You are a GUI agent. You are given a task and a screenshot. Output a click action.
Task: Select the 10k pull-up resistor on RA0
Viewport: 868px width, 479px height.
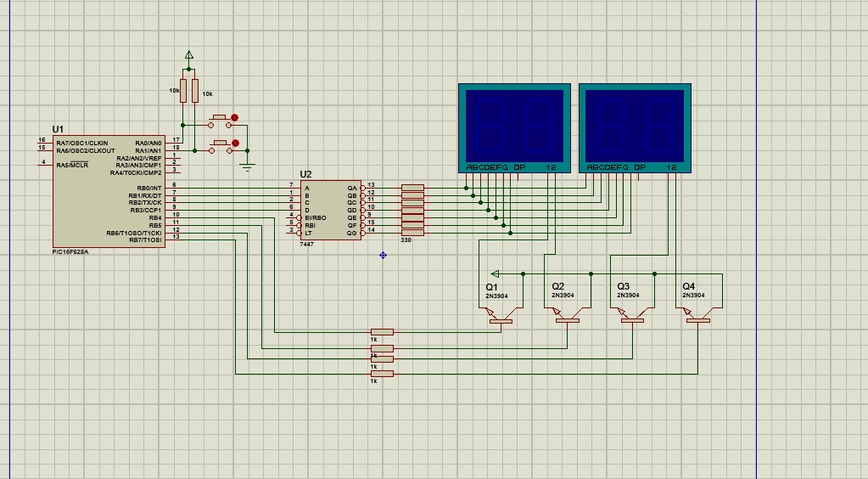point(183,90)
